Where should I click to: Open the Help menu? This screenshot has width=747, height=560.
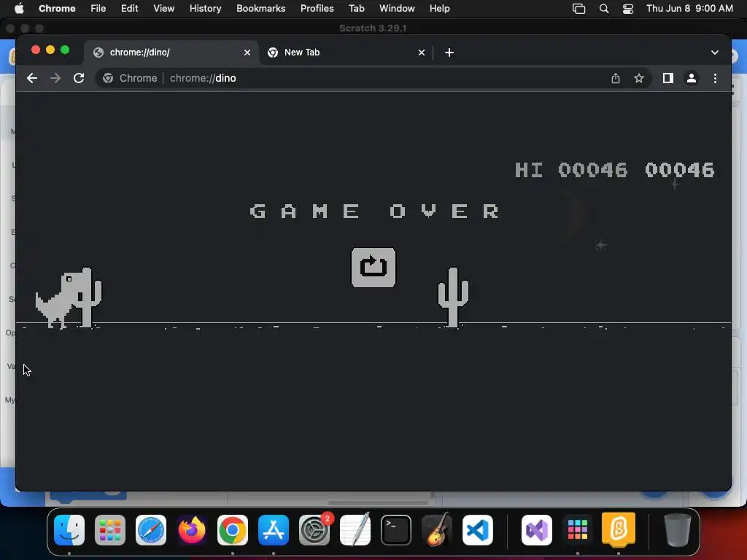[439, 8]
